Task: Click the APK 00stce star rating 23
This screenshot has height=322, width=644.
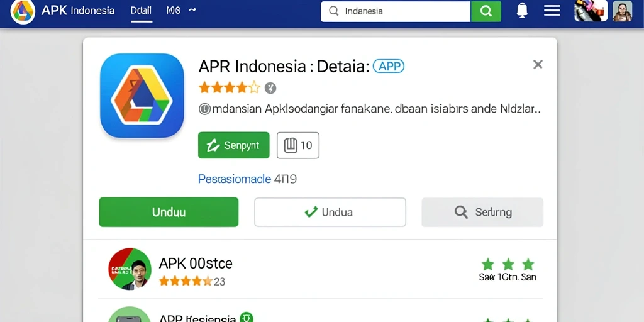Action: coord(192,281)
